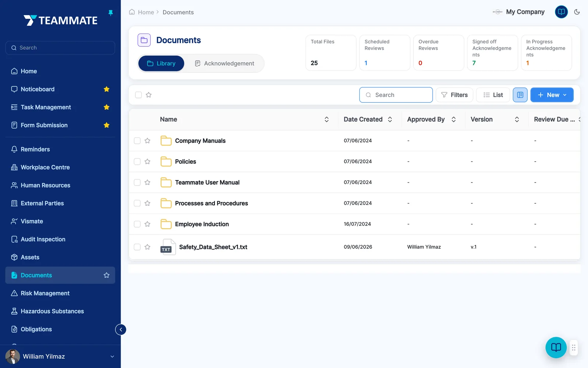This screenshot has height=368, width=588.
Task: Click the Overdue Reviews card
Action: click(x=438, y=53)
